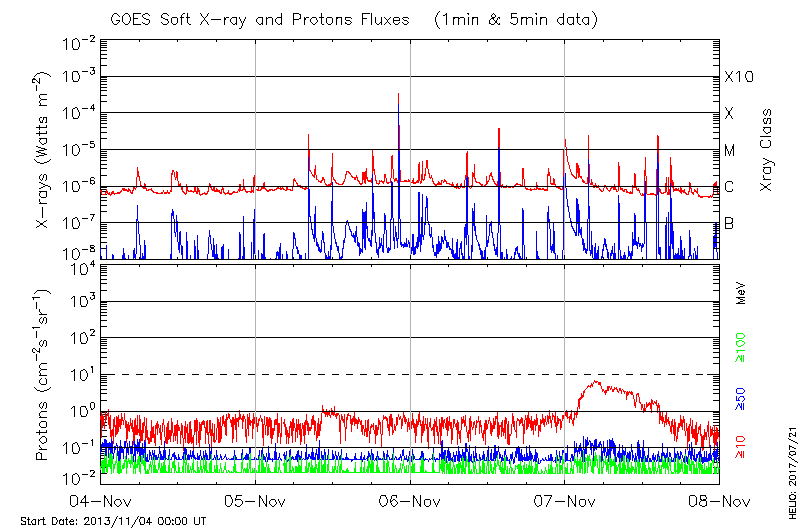Click the tallest X-ray flare peak

399,96
